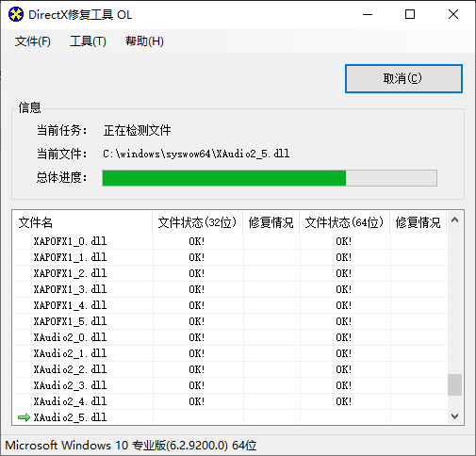Select the XAudio2_4.dll row
This screenshot has width=476, height=456.
230,401
